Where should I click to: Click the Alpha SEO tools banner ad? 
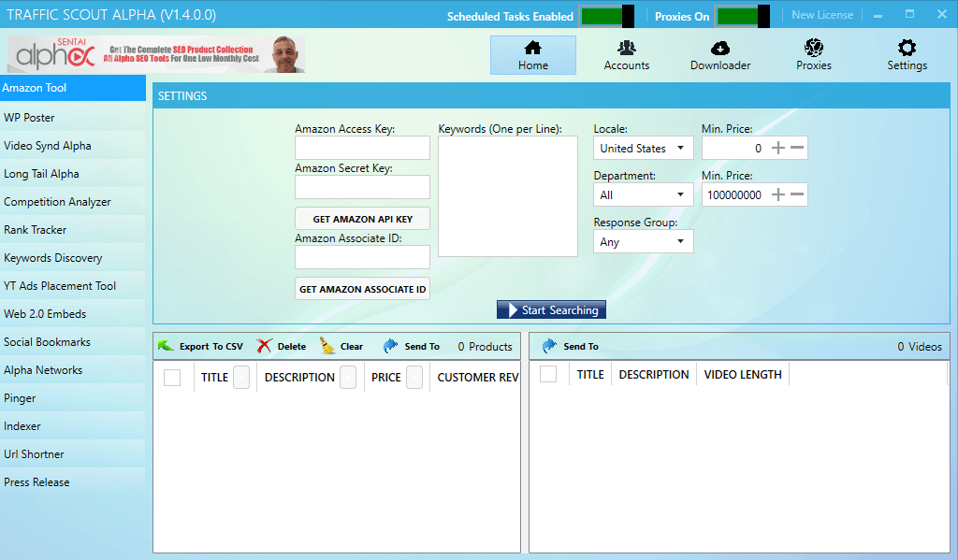coord(156,54)
